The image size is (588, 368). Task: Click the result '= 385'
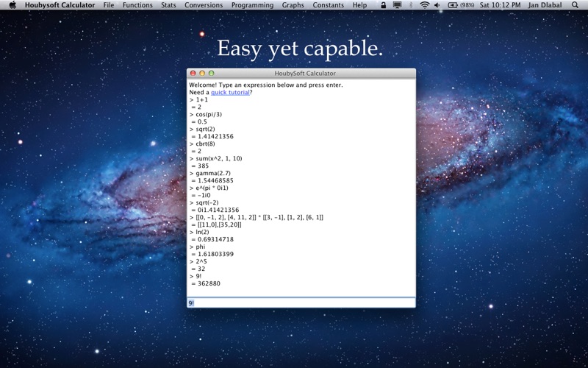[x=200, y=166]
